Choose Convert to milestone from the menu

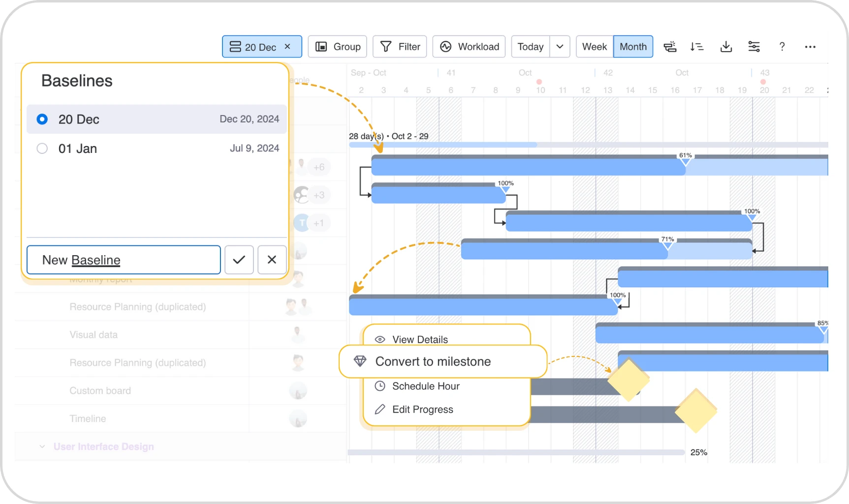pyautogui.click(x=433, y=361)
